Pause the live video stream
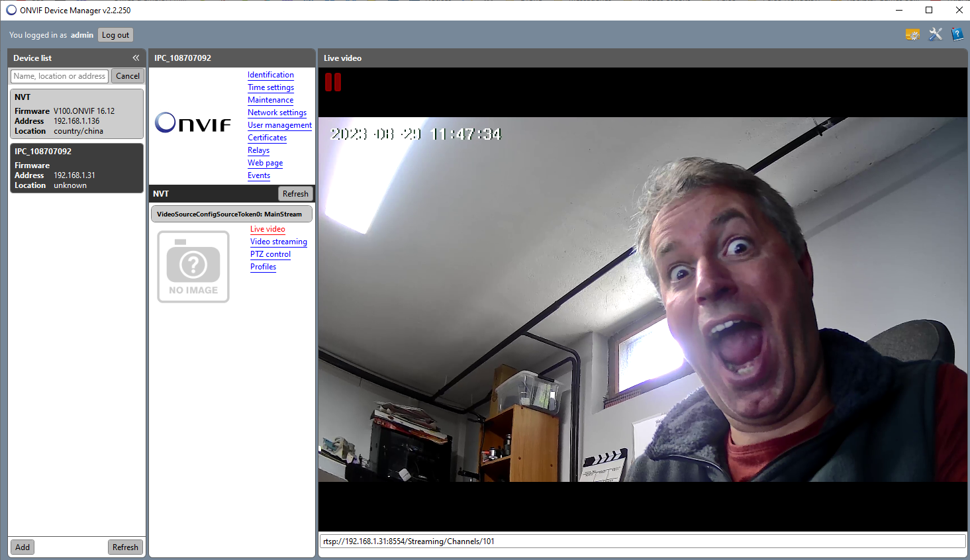 333,83
